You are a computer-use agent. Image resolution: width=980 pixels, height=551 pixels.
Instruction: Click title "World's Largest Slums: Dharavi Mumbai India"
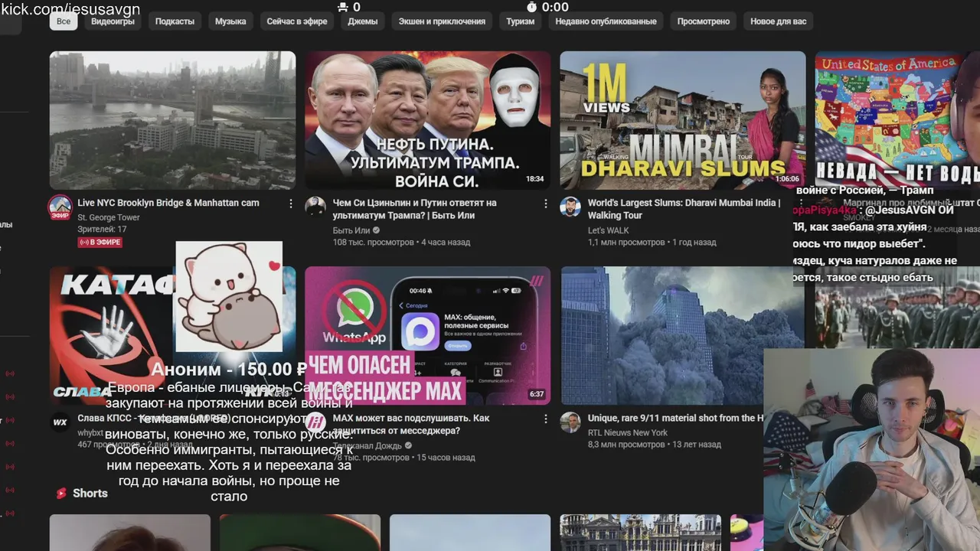coord(684,209)
